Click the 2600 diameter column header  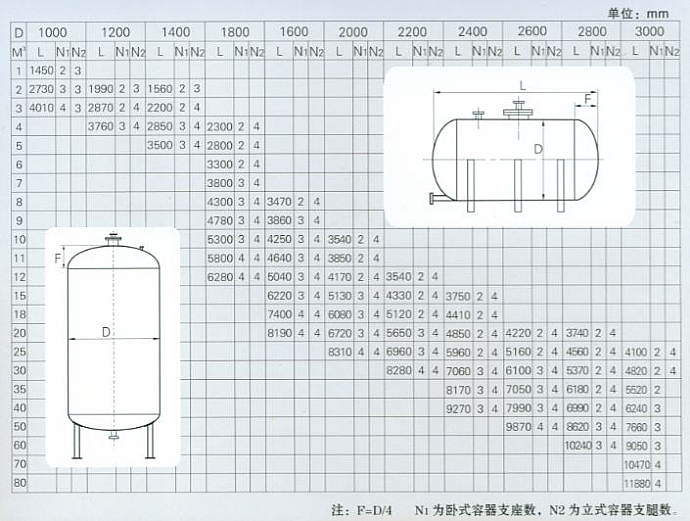click(532, 31)
